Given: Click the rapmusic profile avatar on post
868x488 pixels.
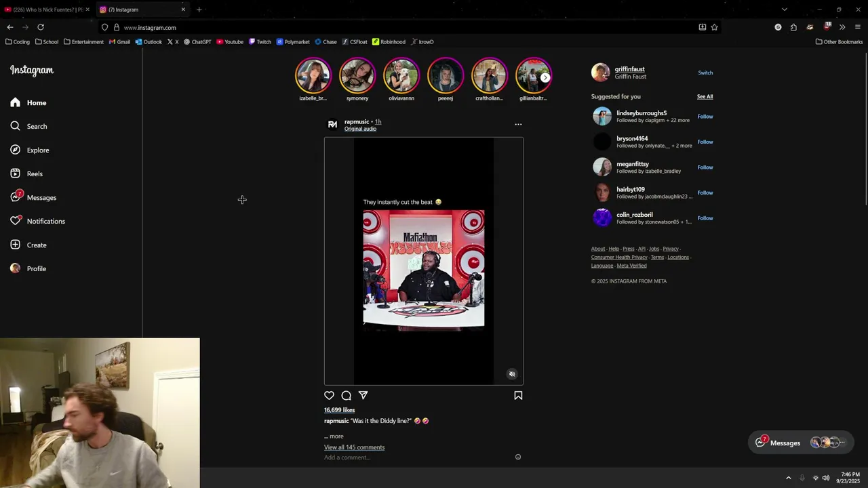Looking at the screenshot, I should [332, 125].
